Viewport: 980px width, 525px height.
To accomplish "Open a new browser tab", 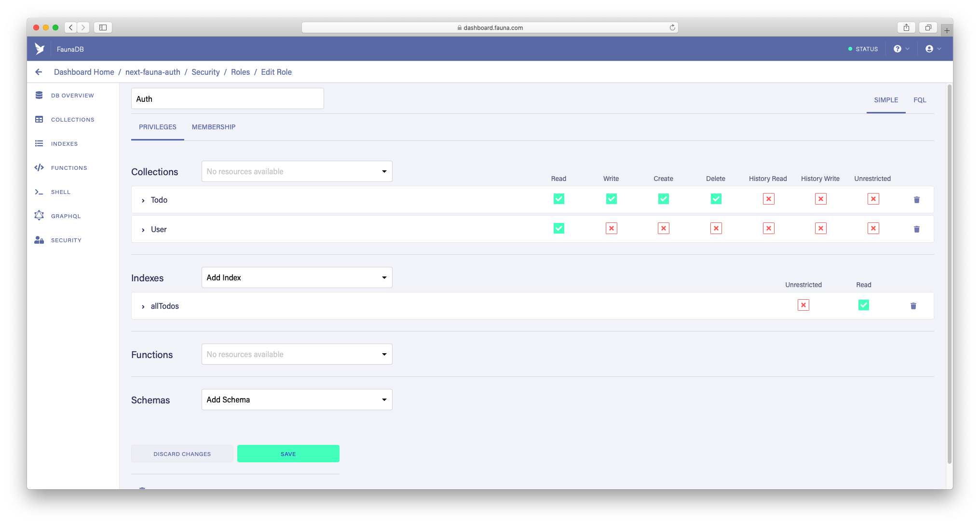I will 947,30.
